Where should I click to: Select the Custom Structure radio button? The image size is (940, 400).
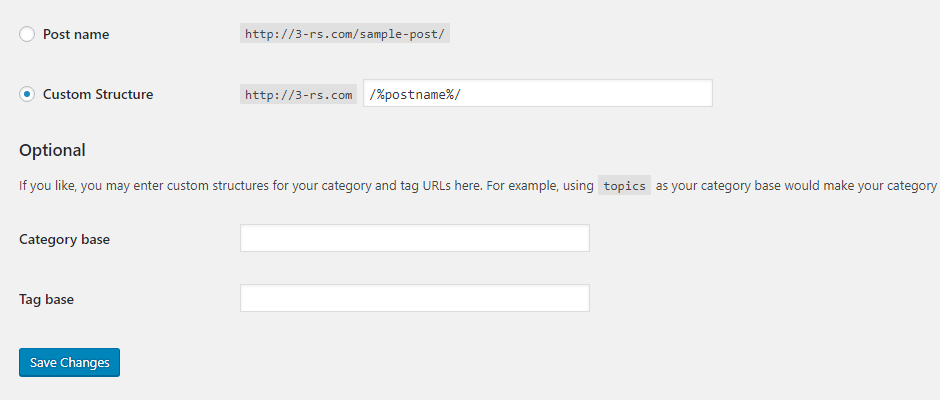(x=27, y=94)
